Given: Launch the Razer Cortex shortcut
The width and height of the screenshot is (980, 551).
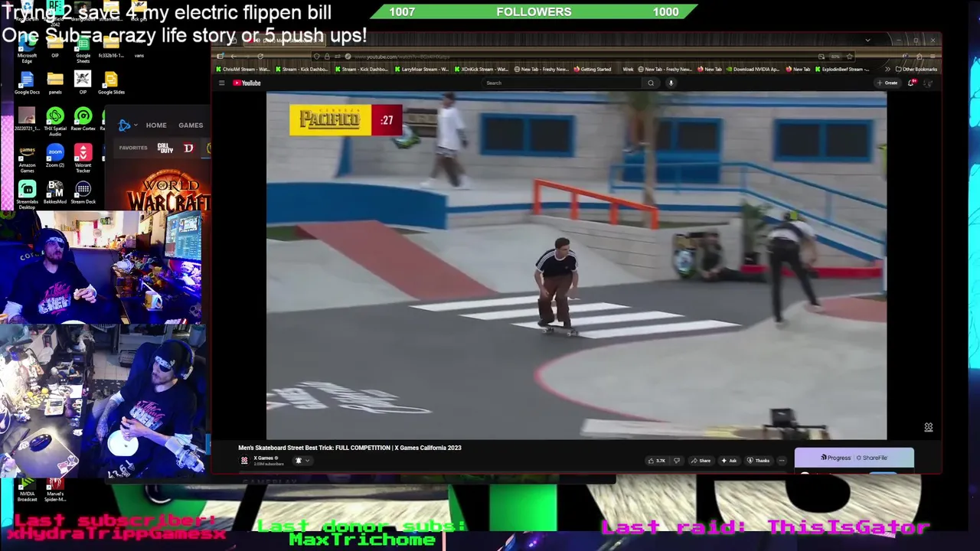Looking at the screenshot, I should [x=83, y=119].
